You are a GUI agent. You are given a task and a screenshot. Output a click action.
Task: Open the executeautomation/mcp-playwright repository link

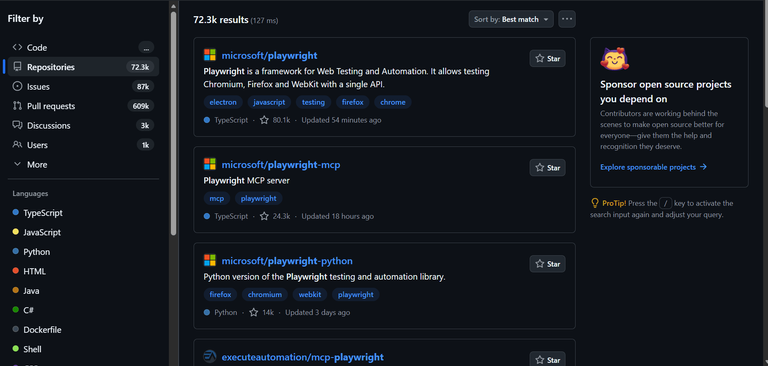pyautogui.click(x=302, y=357)
